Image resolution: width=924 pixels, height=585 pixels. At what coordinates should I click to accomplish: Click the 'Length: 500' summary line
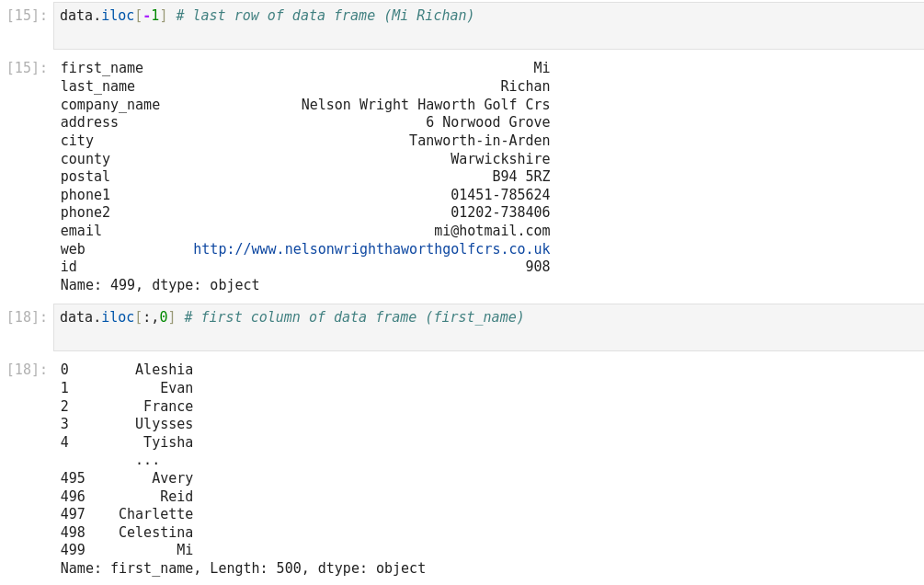[x=243, y=568]
